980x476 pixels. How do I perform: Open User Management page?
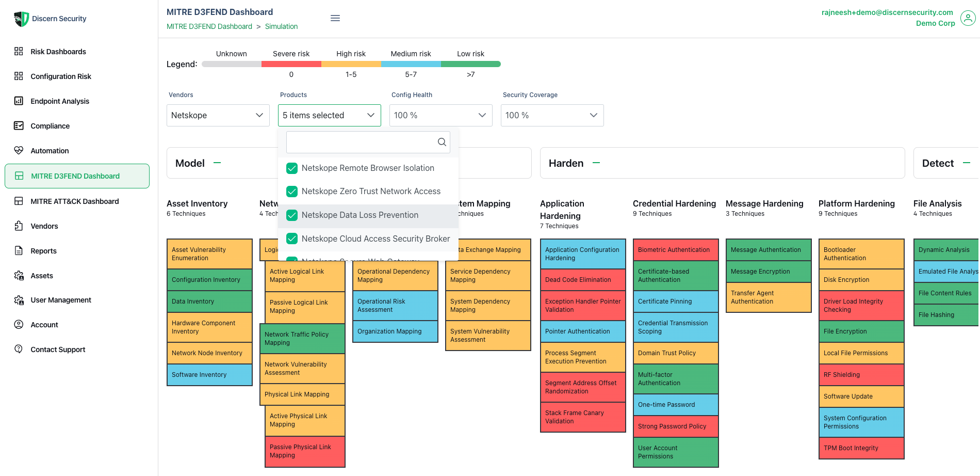pos(61,300)
